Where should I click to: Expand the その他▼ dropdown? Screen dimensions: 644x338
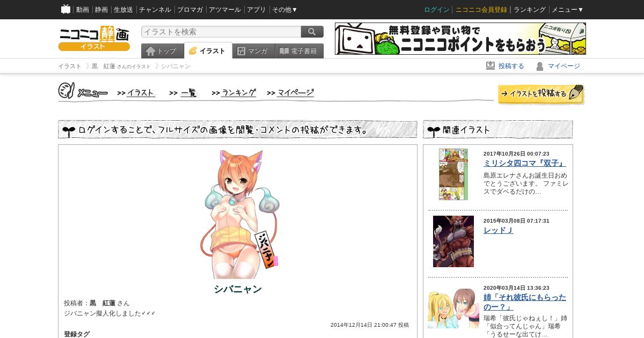click(x=285, y=10)
